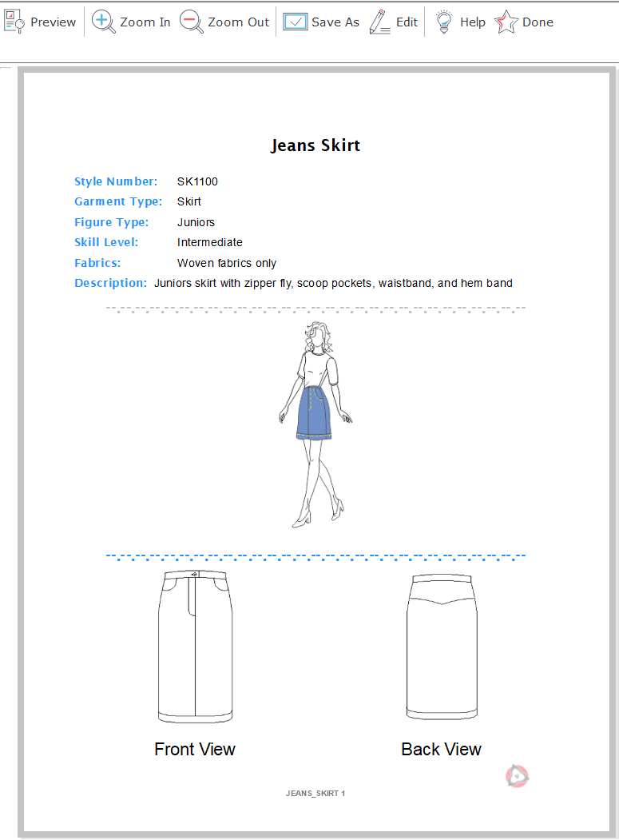Viewport: 619px width, 840px height.
Task: Select the SK1100 style number value
Action: (x=197, y=181)
